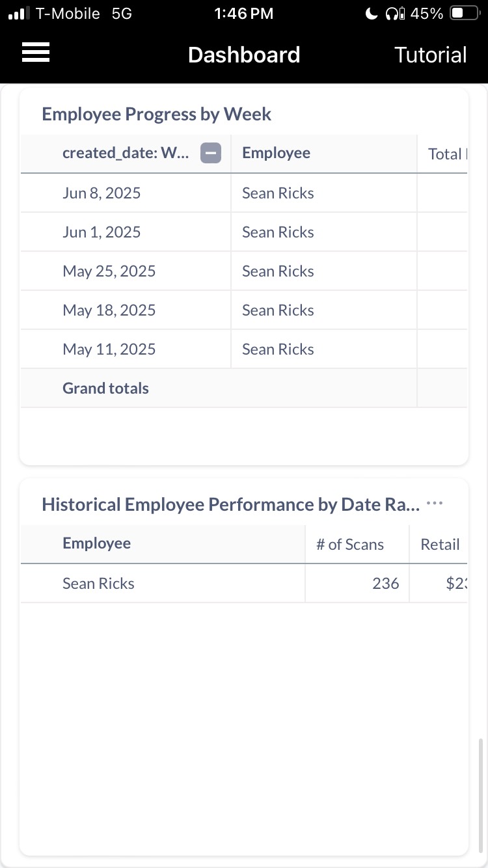Select the created_date column header
488x868 pixels.
(126, 154)
